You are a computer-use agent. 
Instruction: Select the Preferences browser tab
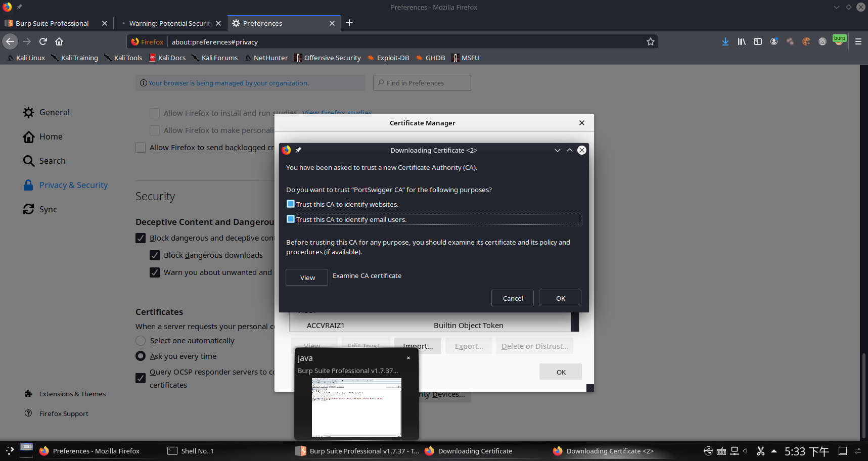[x=283, y=23]
